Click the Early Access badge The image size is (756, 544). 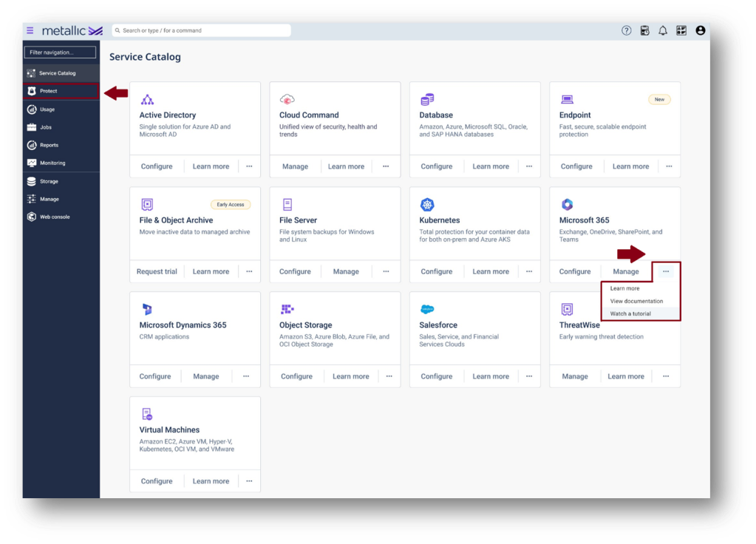(x=231, y=205)
